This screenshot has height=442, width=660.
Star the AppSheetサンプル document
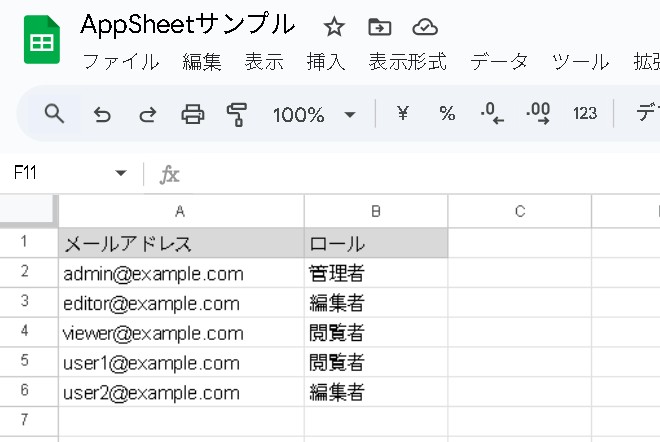pos(334,27)
